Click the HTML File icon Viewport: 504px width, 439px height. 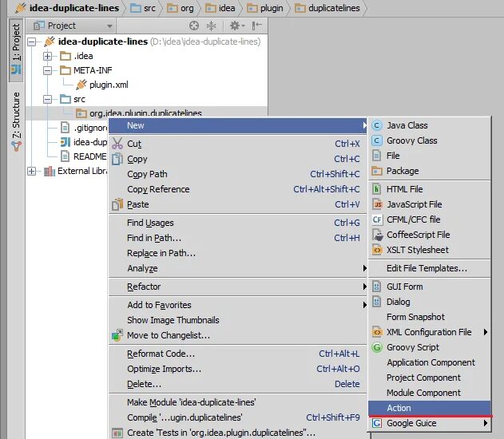377,189
